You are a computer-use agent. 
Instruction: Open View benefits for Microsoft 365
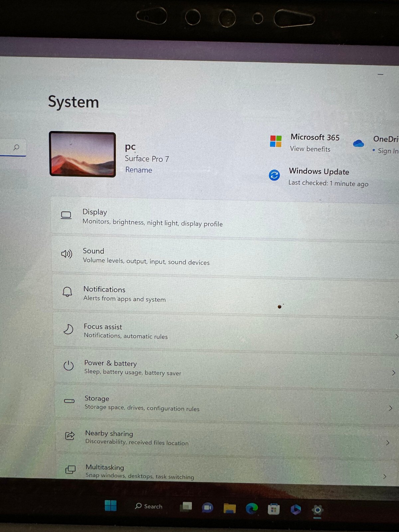click(x=310, y=149)
